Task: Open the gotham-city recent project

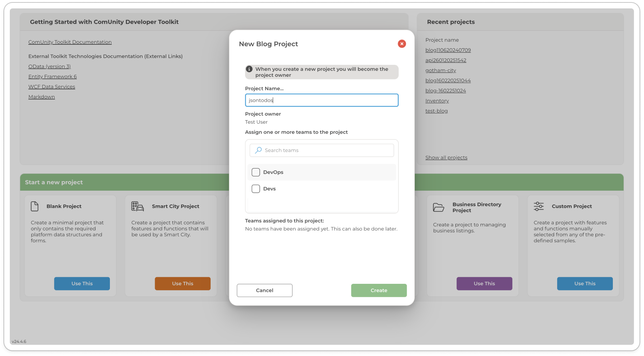Action: point(440,70)
